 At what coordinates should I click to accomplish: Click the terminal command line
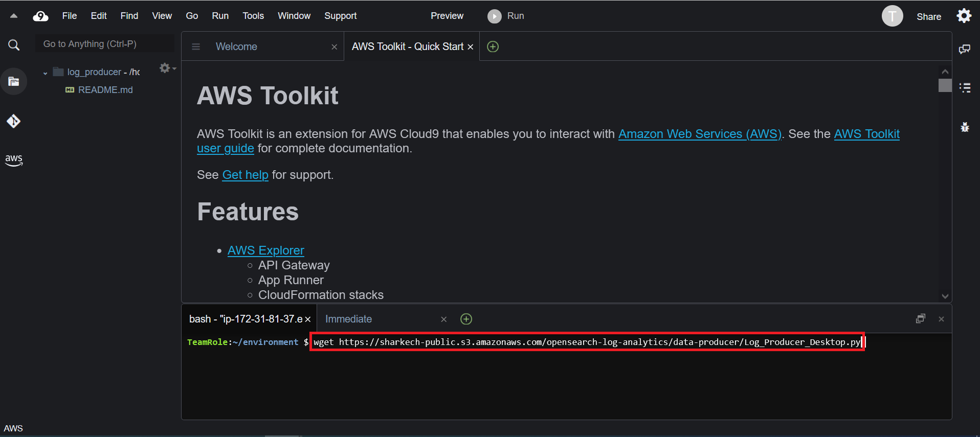(x=587, y=342)
